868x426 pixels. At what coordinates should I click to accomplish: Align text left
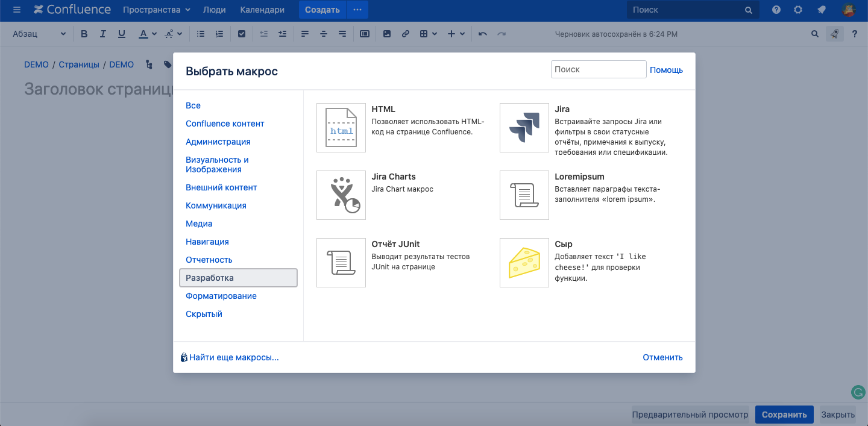304,34
